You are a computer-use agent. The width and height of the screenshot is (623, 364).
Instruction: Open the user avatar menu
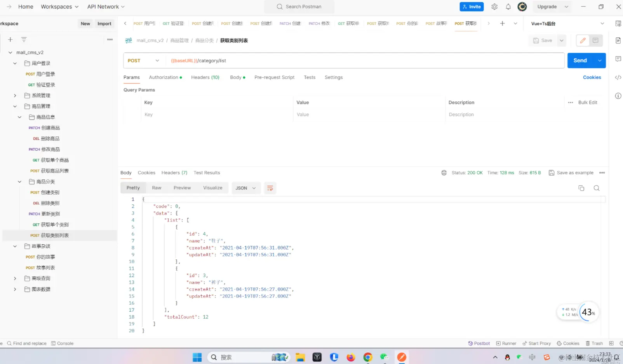522,7
